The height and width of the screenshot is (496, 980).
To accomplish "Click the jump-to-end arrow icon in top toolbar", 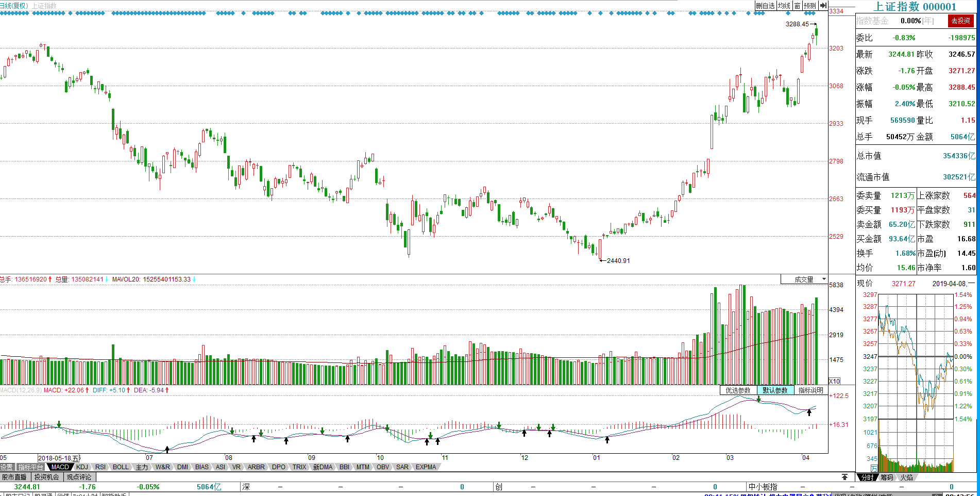I will click(x=823, y=6).
